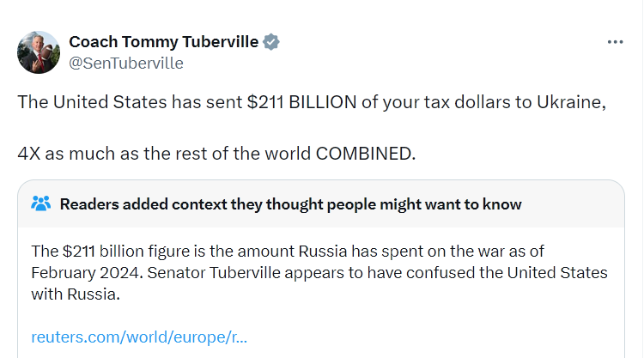Viewport: 644px width, 358px height.
Task: Click the display name Coach Tommy Tuberville
Action: [164, 41]
